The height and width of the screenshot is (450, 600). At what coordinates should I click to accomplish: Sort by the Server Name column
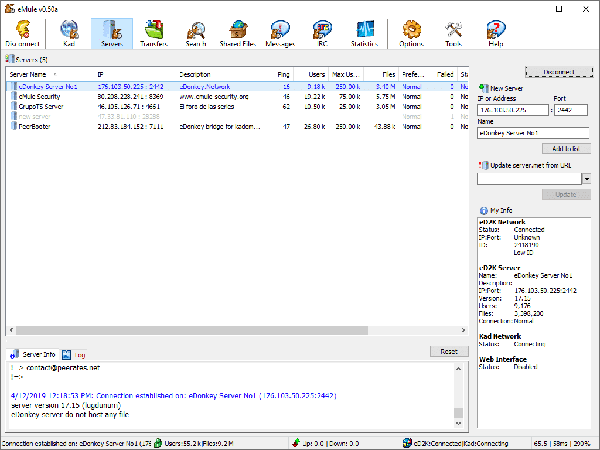tap(50, 74)
